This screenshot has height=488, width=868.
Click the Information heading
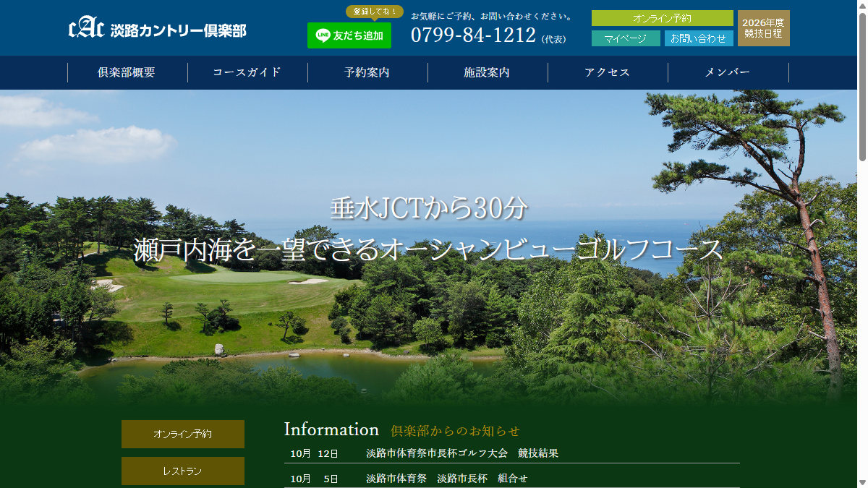(331, 429)
